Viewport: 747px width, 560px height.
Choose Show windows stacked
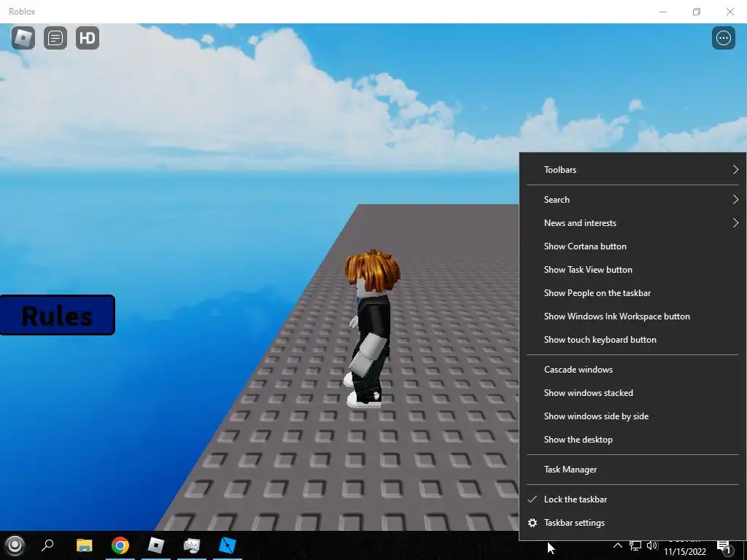click(x=632, y=393)
